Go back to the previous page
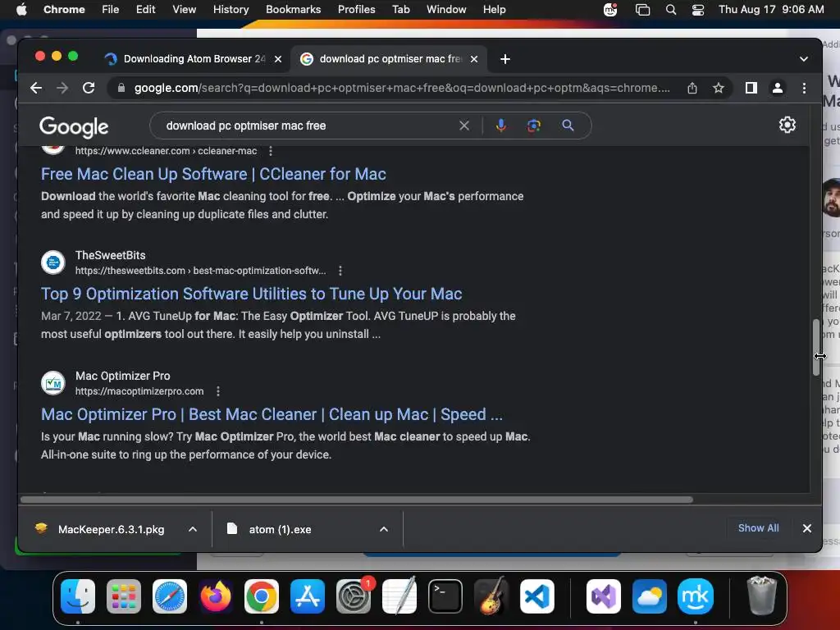840x630 pixels. pyautogui.click(x=36, y=88)
